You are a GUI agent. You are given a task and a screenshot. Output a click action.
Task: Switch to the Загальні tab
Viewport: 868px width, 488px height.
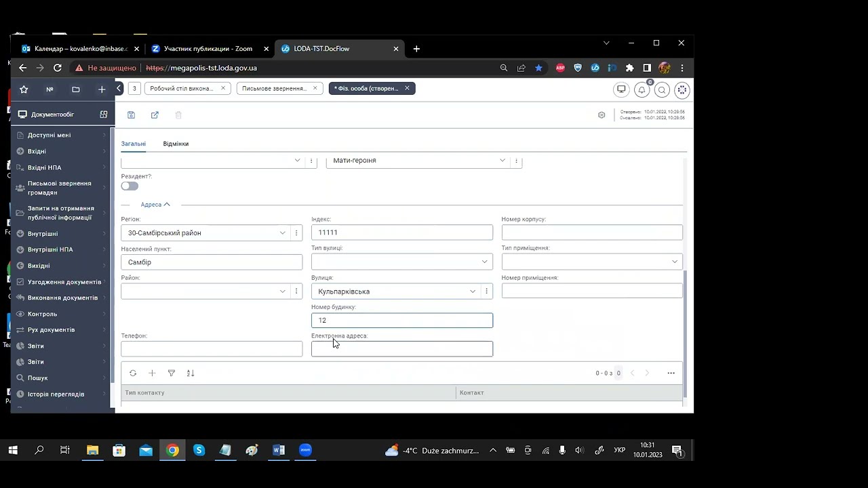point(134,144)
